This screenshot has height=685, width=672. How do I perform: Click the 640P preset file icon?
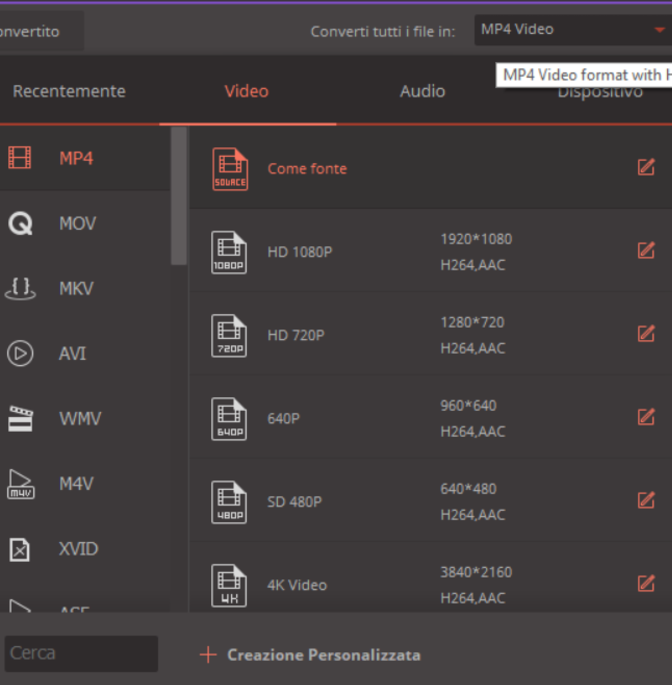coord(229,419)
